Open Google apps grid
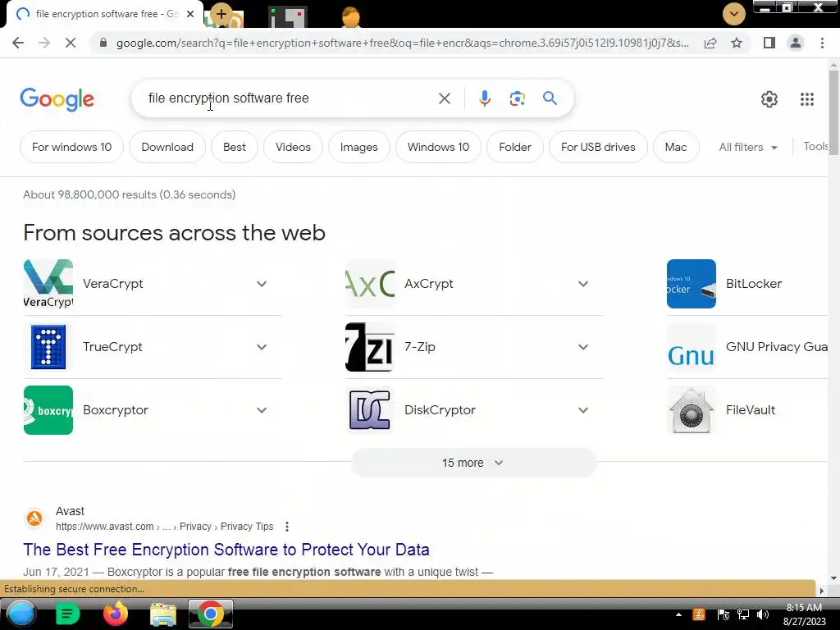Image resolution: width=840 pixels, height=630 pixels. pos(807,99)
